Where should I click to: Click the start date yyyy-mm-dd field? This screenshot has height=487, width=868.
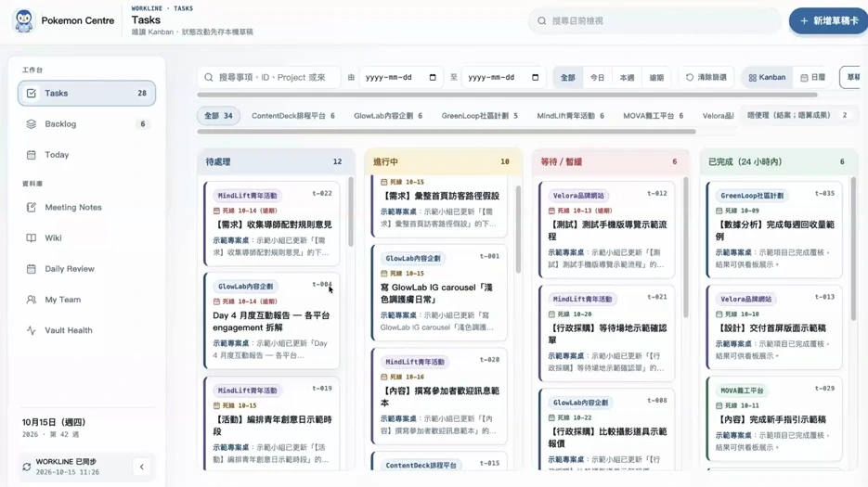click(401, 78)
